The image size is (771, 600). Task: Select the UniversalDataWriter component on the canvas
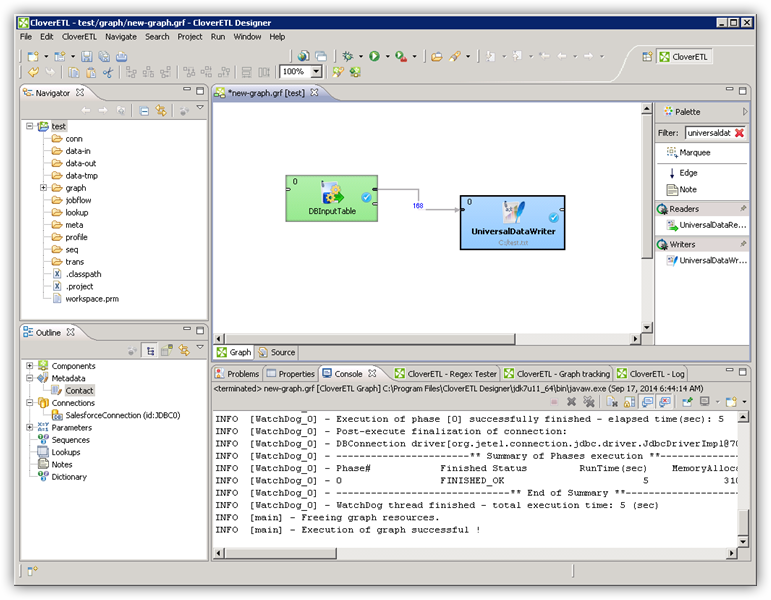512,222
